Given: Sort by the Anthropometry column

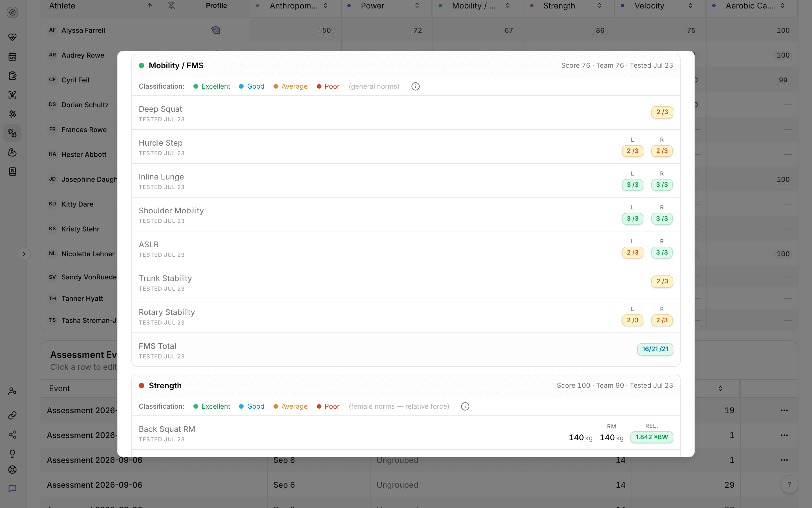Looking at the screenshot, I should tap(325, 6).
